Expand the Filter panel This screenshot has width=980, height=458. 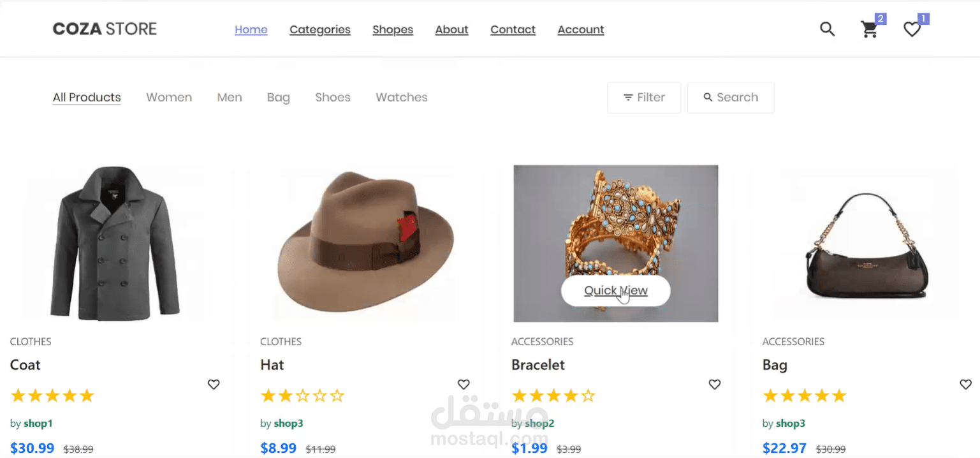pos(644,98)
